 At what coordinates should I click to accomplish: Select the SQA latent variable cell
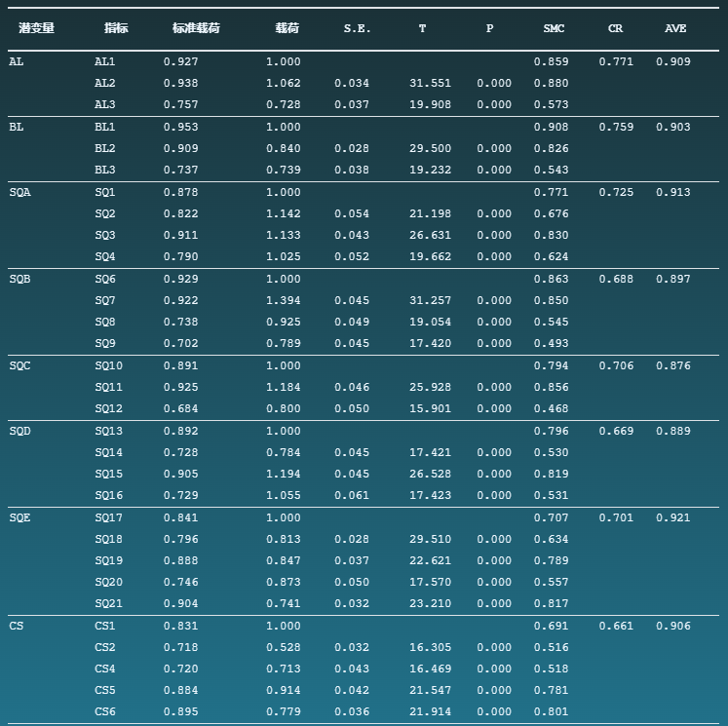click(x=19, y=192)
